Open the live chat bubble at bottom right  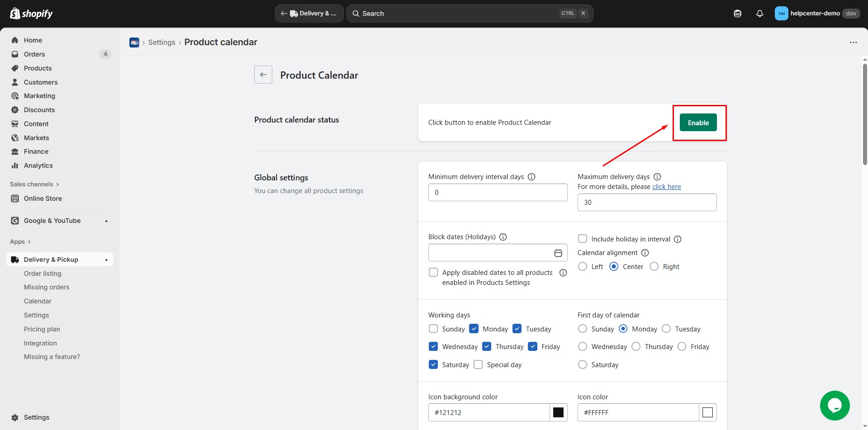pyautogui.click(x=835, y=405)
